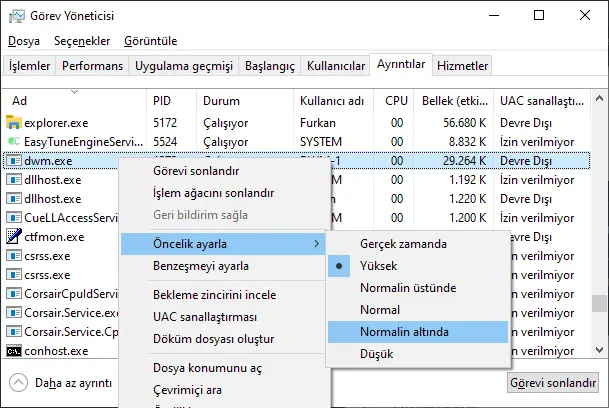Image resolution: width=609 pixels, height=408 pixels.
Task: Select Yüksek priority option
Action: (418, 266)
